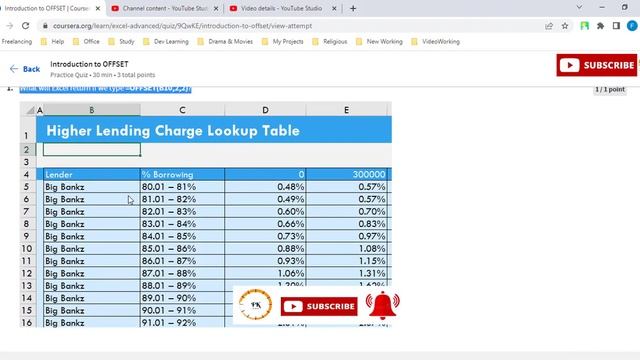
Task: Click the Lender header cell
Action: (x=92, y=174)
